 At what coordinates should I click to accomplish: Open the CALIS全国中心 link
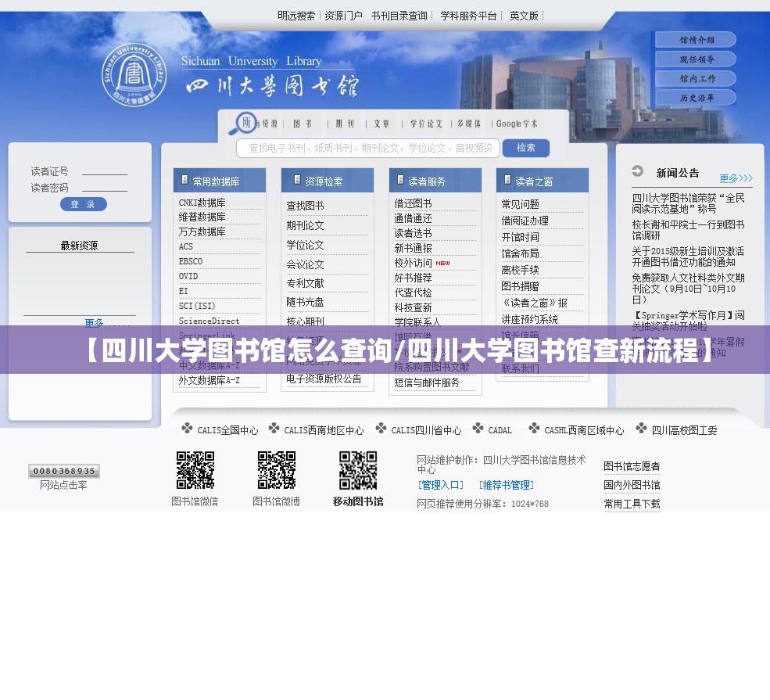coord(227,430)
